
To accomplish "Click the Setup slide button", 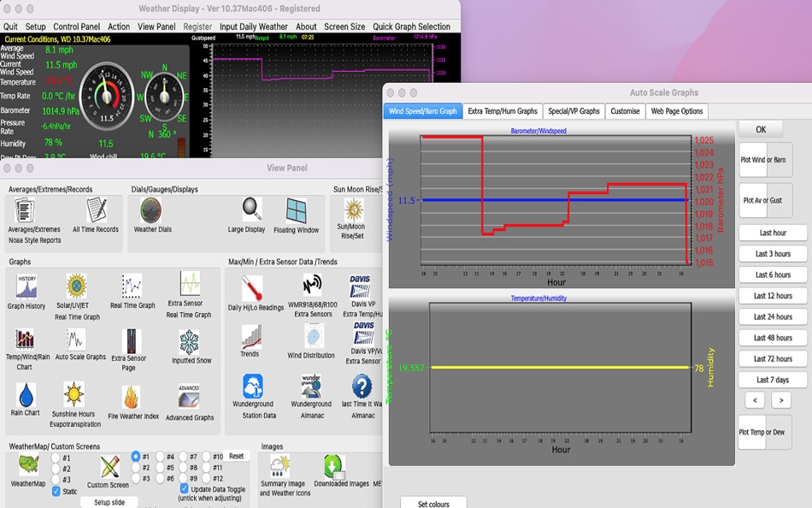I will [109, 502].
